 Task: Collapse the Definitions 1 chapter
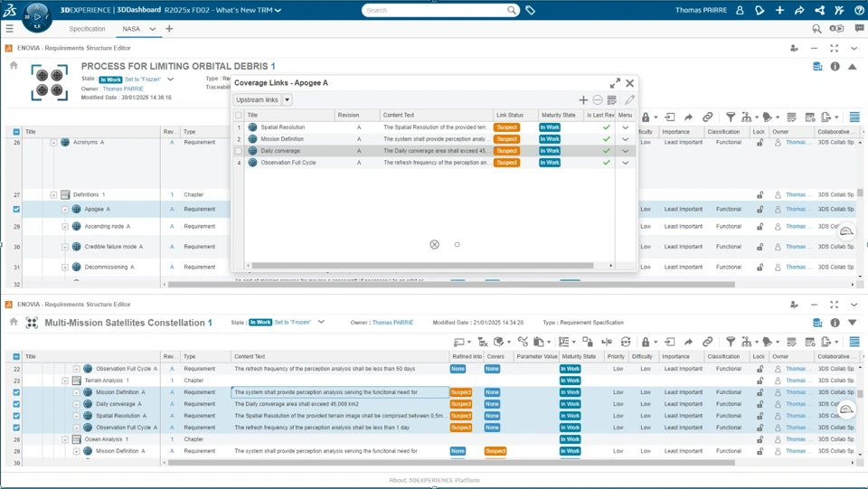point(53,194)
